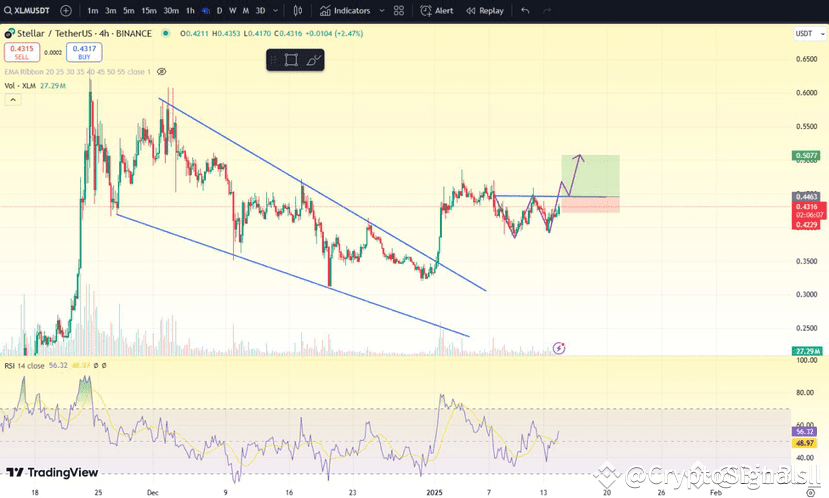This screenshot has height=498, width=829.
Task: Open the Indicators dialog
Action: [345, 11]
